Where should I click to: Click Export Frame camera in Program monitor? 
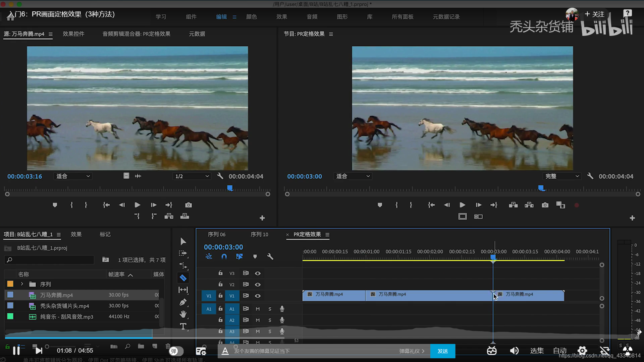coord(545,205)
